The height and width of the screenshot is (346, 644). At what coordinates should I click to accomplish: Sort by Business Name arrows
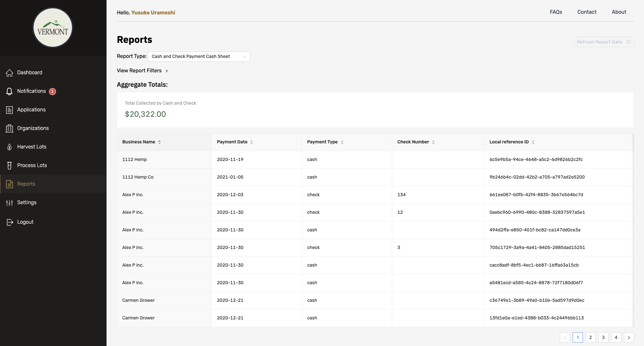tap(159, 142)
